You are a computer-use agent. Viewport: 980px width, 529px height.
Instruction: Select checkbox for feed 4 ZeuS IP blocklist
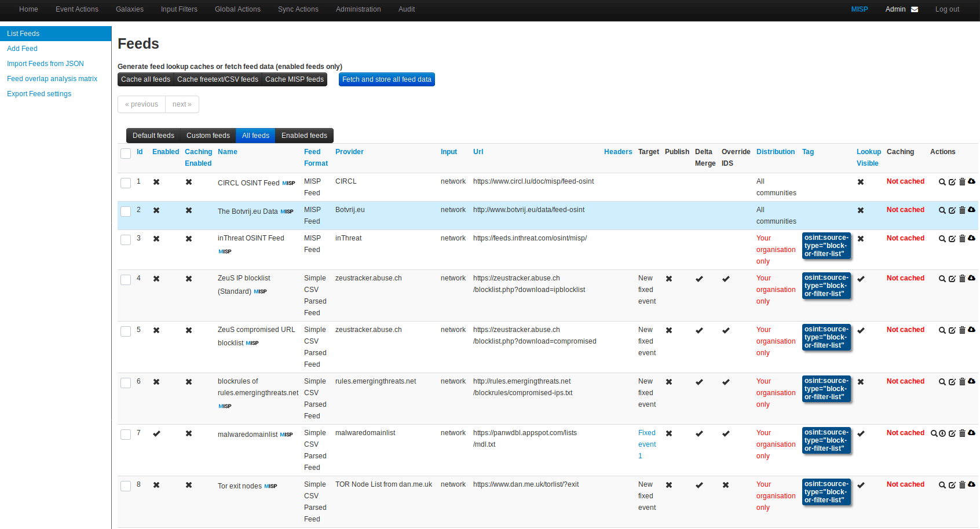coord(126,280)
